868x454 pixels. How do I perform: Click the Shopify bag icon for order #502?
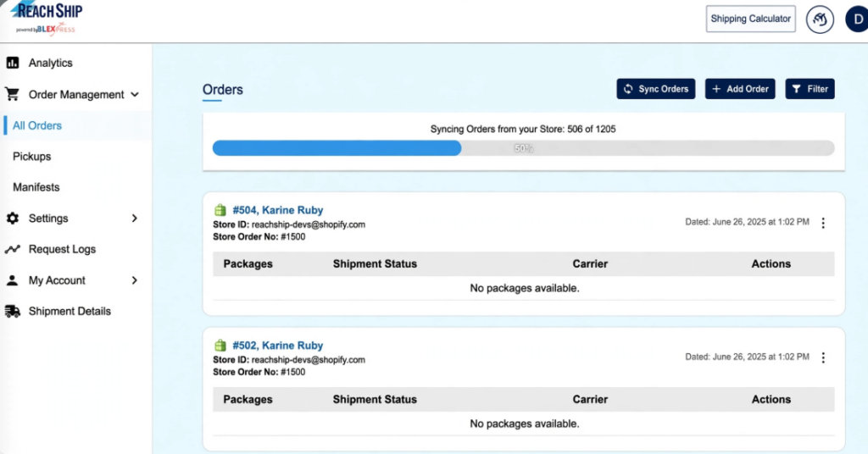pyautogui.click(x=220, y=346)
